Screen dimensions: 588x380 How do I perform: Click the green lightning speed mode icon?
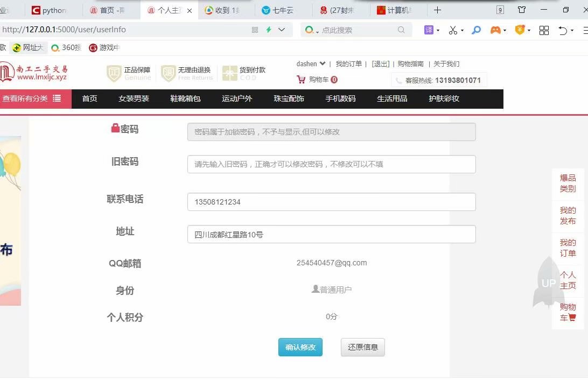[x=269, y=30]
